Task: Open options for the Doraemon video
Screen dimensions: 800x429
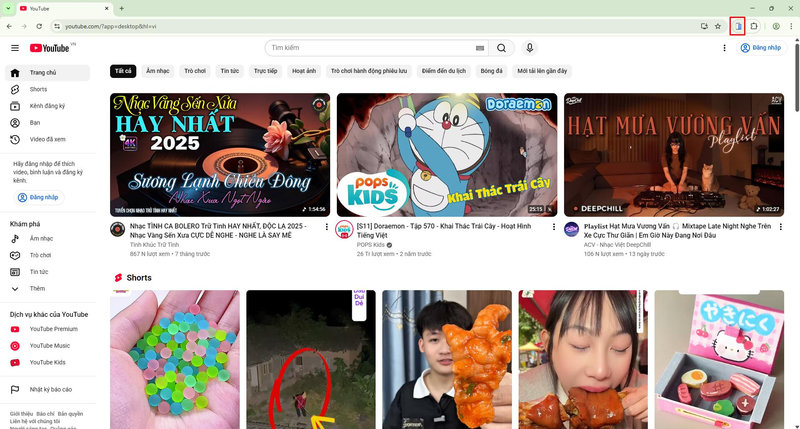Action: [554, 226]
